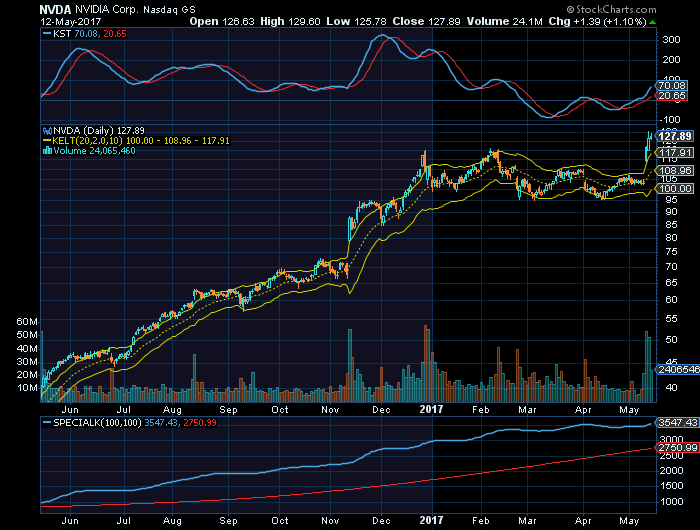Click the 108.96 middle Keltner axis tag
This screenshot has height=530, width=700.
675,171
